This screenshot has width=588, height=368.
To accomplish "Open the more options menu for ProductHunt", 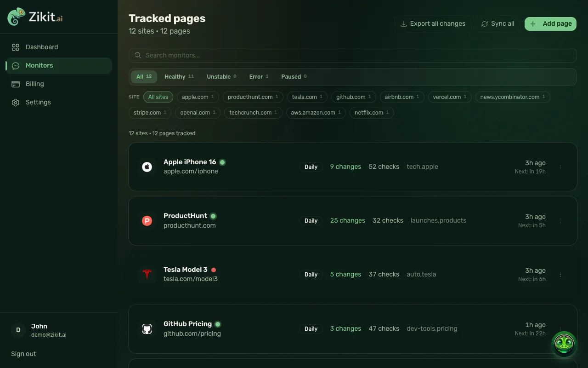I will [x=560, y=221].
